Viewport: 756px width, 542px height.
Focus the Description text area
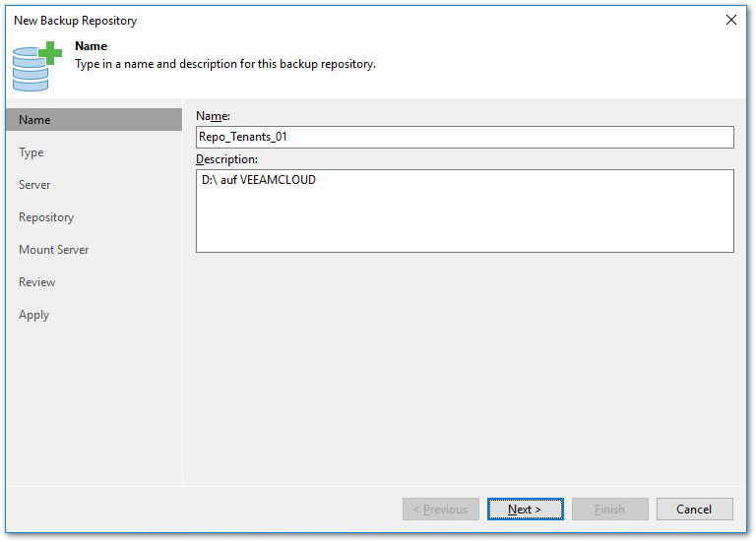tap(465, 211)
